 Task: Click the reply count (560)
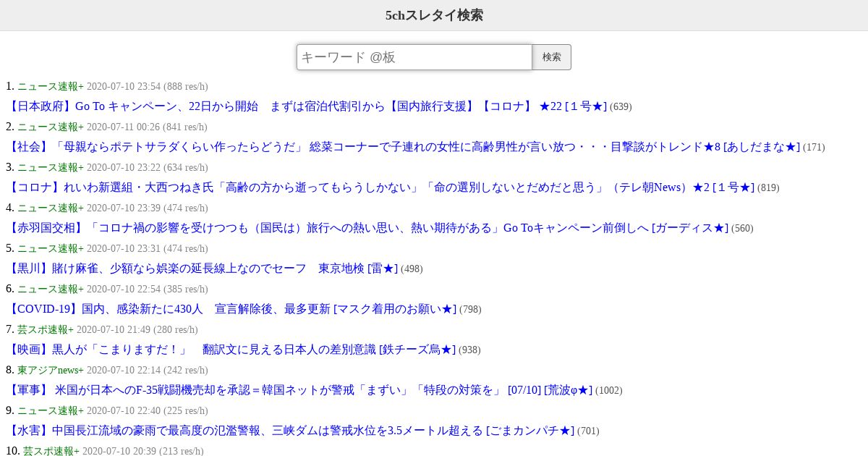[742, 229]
